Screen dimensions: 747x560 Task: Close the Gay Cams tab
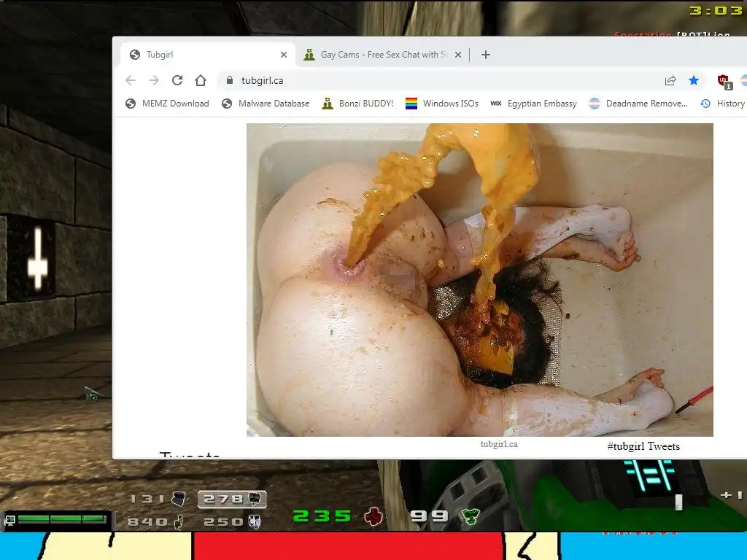(458, 55)
